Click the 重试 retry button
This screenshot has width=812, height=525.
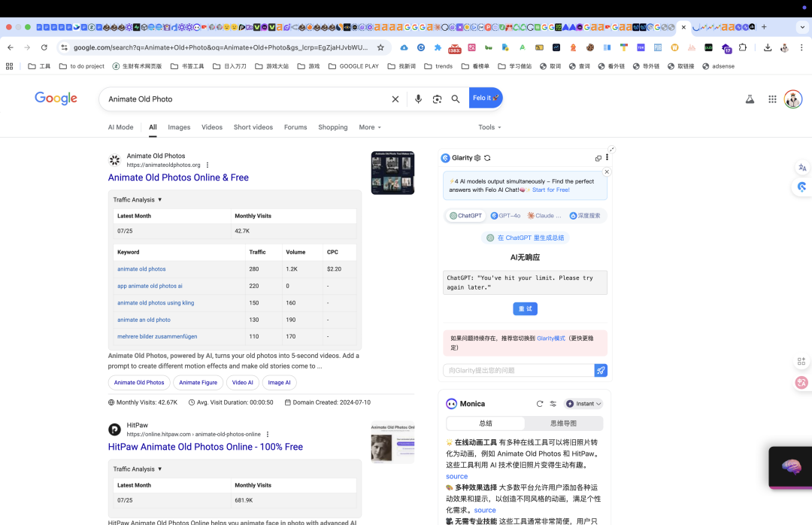pyautogui.click(x=525, y=309)
